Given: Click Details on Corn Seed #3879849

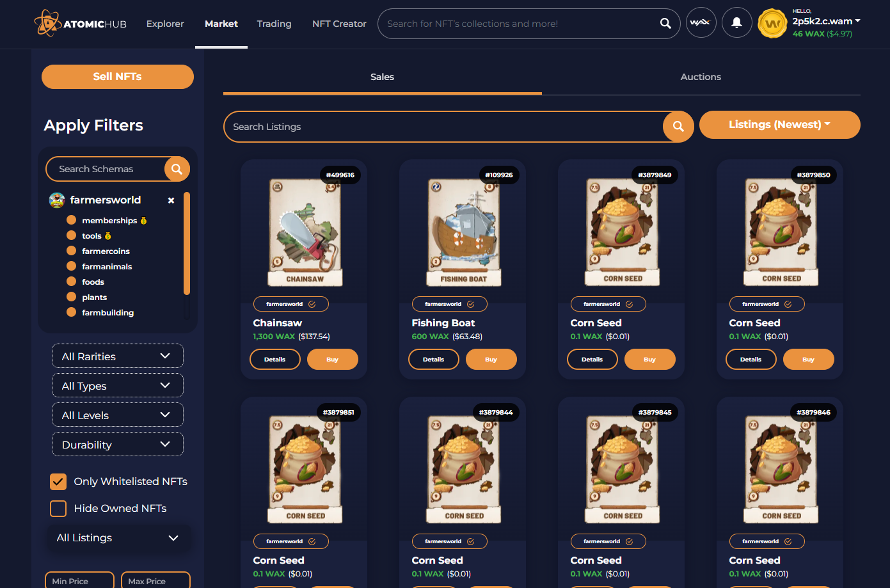Looking at the screenshot, I should [592, 360].
